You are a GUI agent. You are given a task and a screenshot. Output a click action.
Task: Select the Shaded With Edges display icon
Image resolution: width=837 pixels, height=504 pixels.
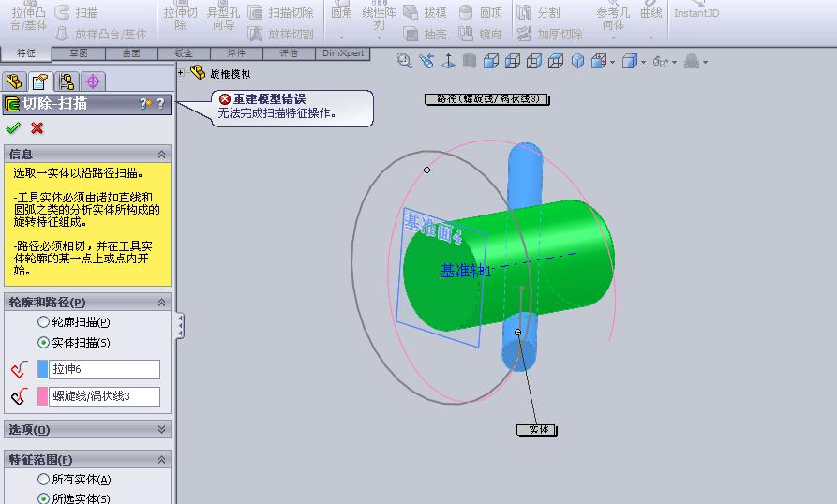coord(490,61)
